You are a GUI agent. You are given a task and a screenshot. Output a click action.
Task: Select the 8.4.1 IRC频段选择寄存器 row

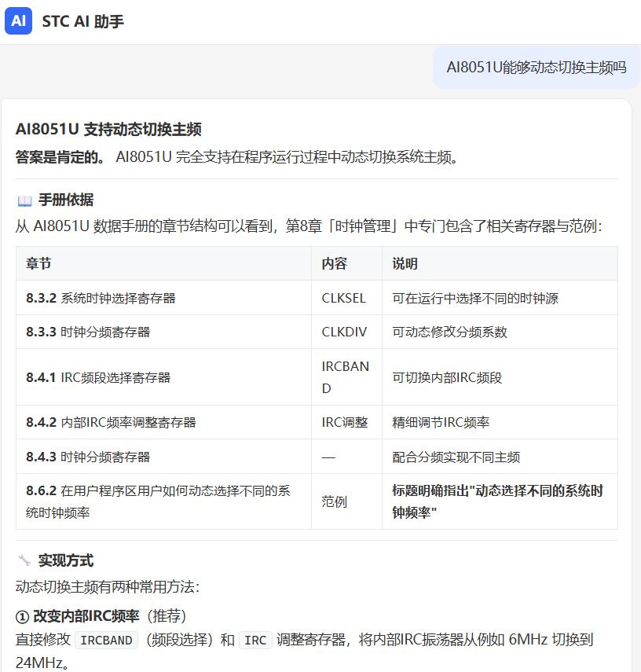pyautogui.click(x=317, y=377)
